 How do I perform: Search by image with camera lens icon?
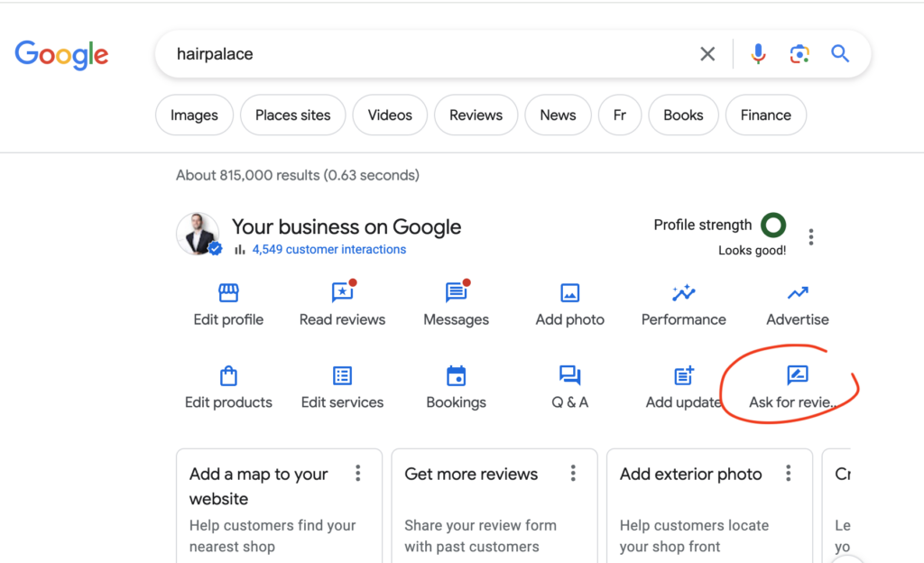(799, 54)
